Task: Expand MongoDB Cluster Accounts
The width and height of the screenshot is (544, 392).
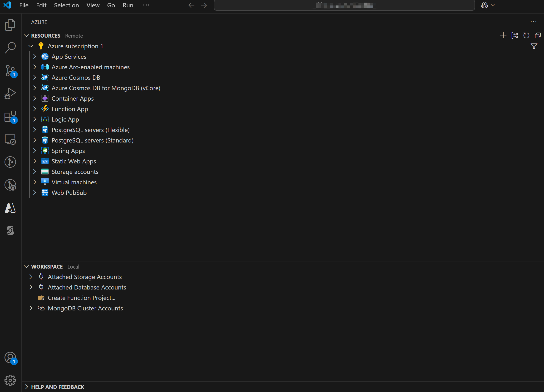Action: coord(31,308)
